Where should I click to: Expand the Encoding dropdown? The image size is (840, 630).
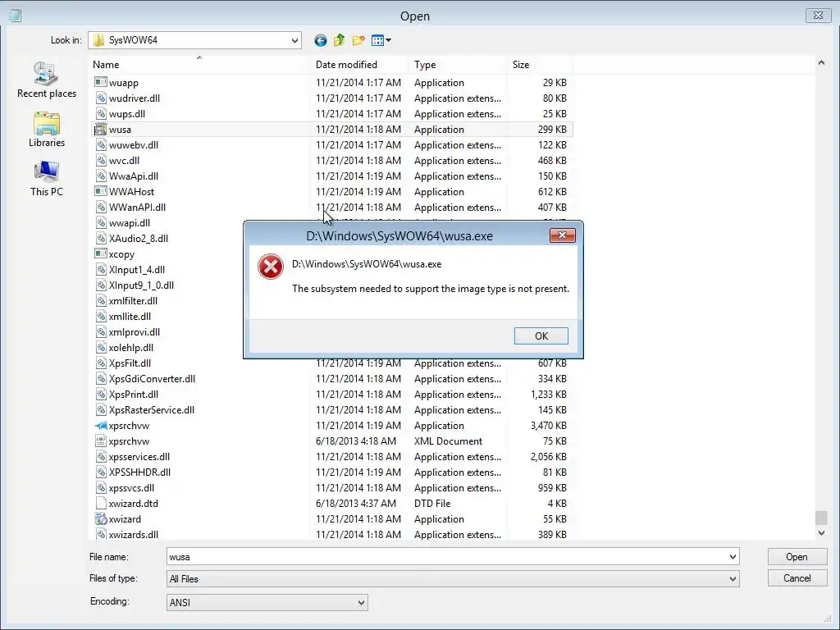pos(361,603)
